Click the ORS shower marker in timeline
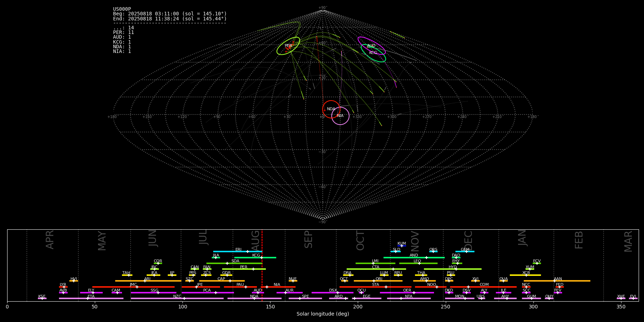This screenshot has height=322, width=644. (433, 252)
